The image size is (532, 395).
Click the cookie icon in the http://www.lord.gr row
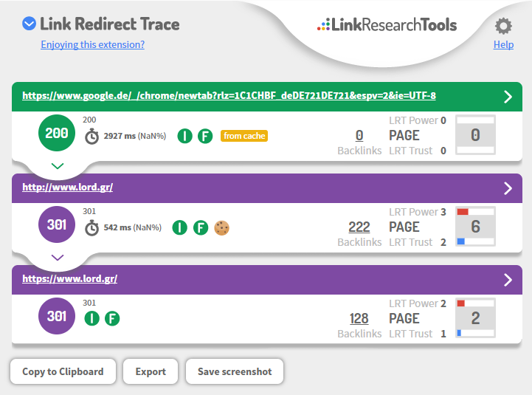tap(221, 227)
